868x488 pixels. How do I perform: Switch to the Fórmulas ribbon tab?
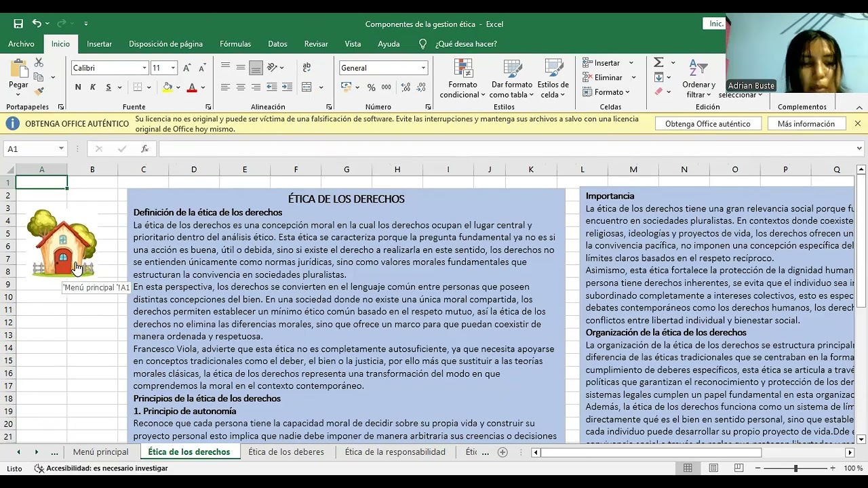(x=235, y=44)
